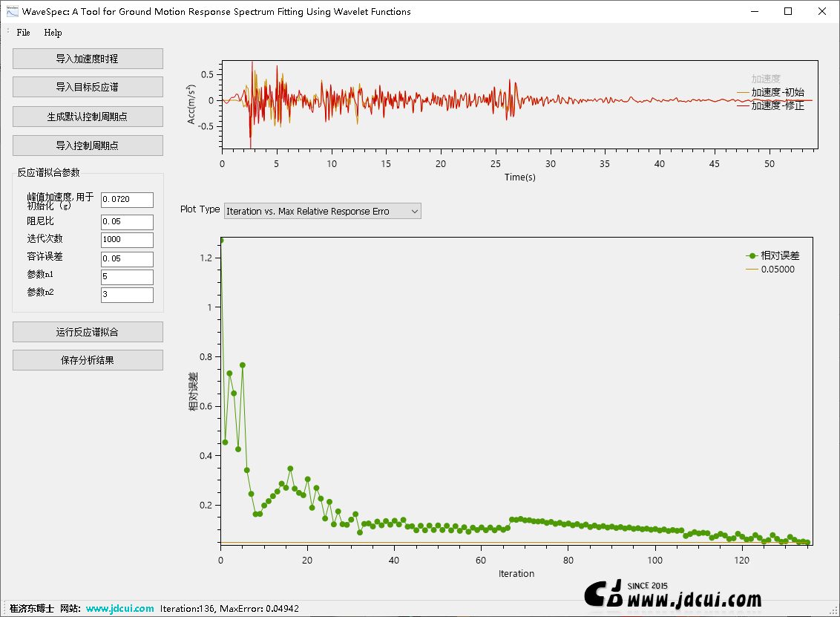Click the 峰值加速度 input field

pyautogui.click(x=127, y=200)
